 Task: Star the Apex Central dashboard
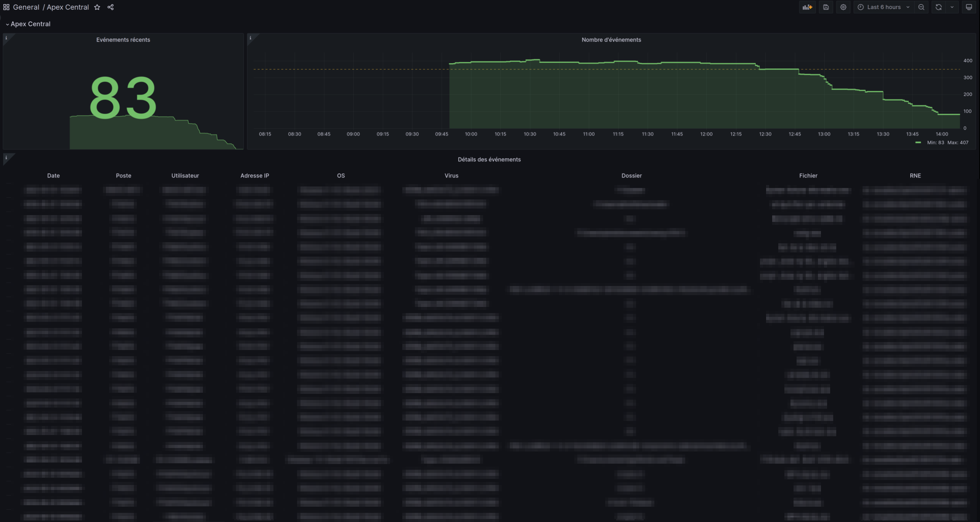click(97, 7)
